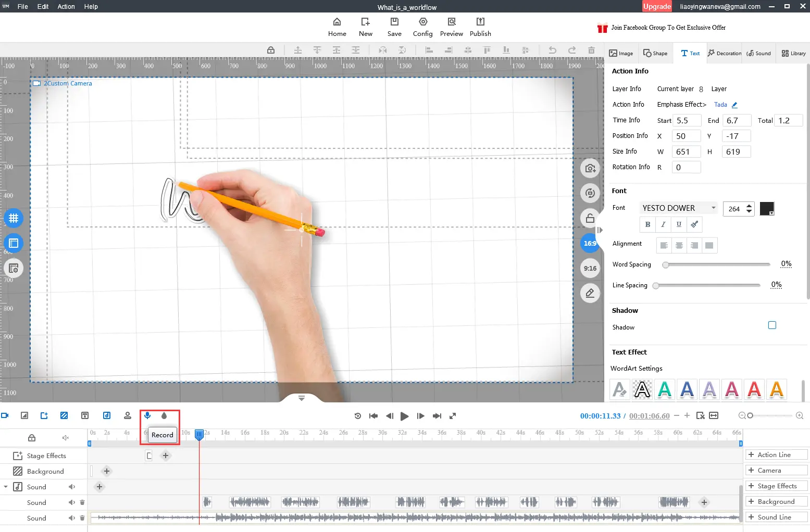Click the red Upgrade button
The width and height of the screenshot is (810, 532).
tap(656, 6)
